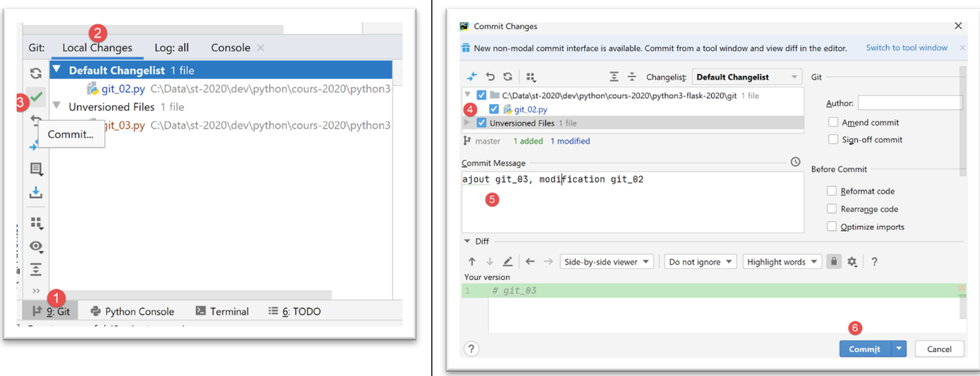This screenshot has height=376, width=980.
Task: Collapse the Default Changelist tree node
Action: pos(57,70)
